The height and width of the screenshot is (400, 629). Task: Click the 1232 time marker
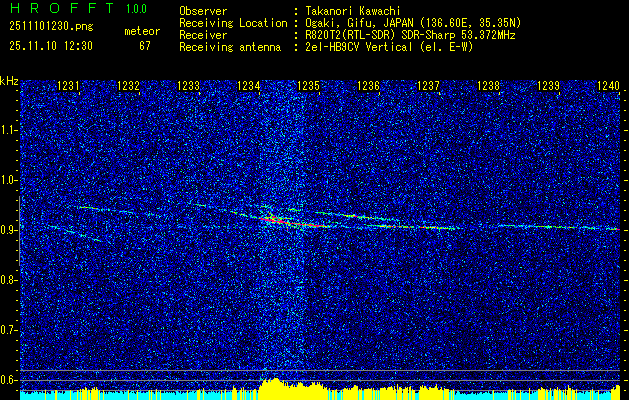click(128, 86)
